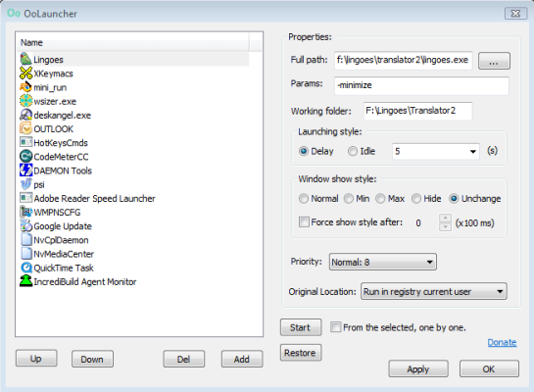Select the OUTLOOK icon entry
534x392 pixels.
(25, 128)
